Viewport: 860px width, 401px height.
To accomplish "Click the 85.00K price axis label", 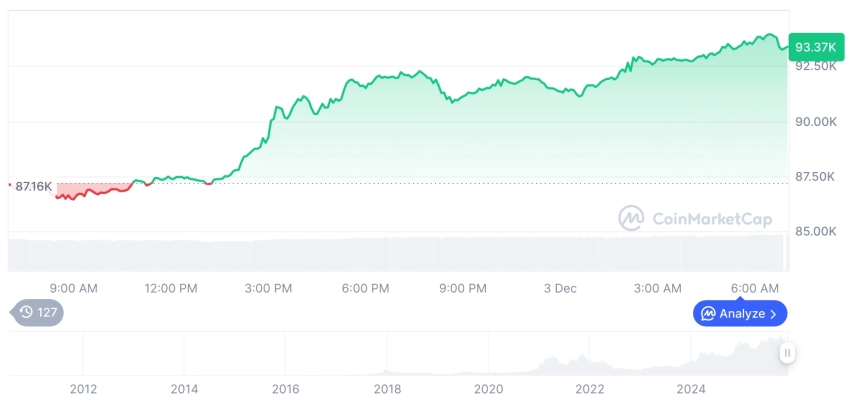I will pos(815,231).
